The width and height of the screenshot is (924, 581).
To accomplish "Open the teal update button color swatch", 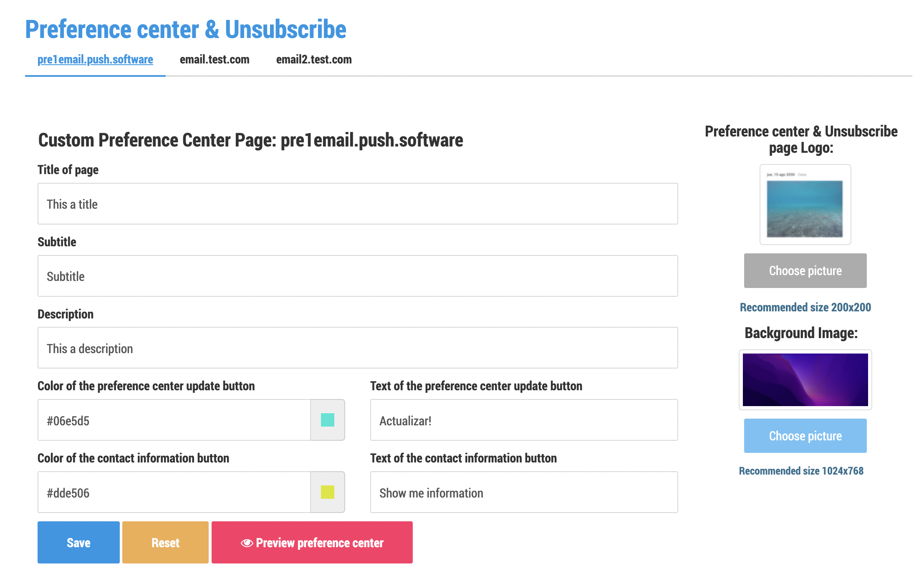I will 328,420.
